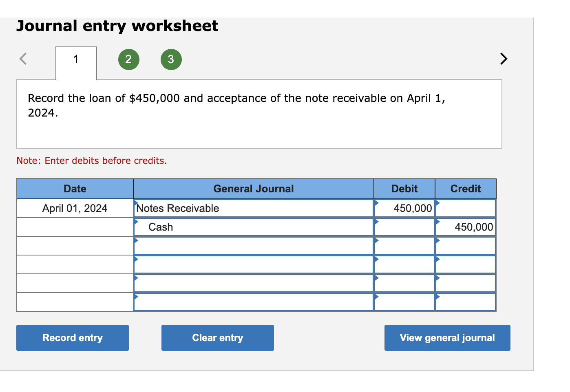Click the flag marker on the last credit cell

(x=437, y=296)
